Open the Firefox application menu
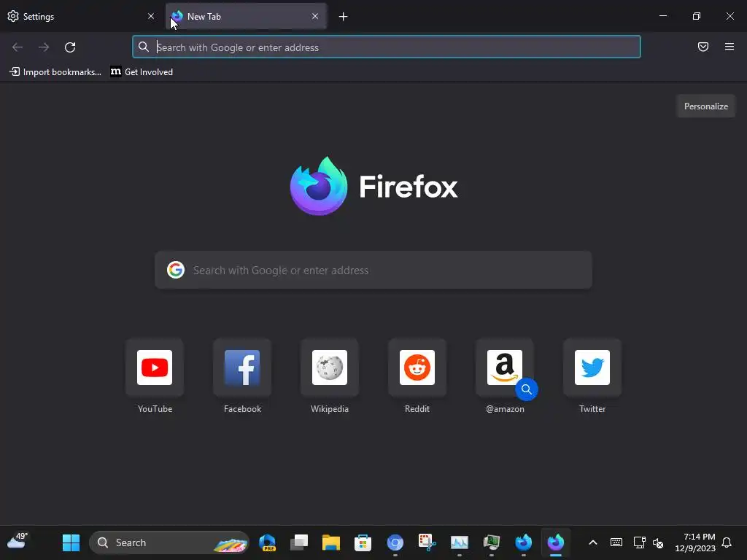The image size is (747, 560). point(729,47)
